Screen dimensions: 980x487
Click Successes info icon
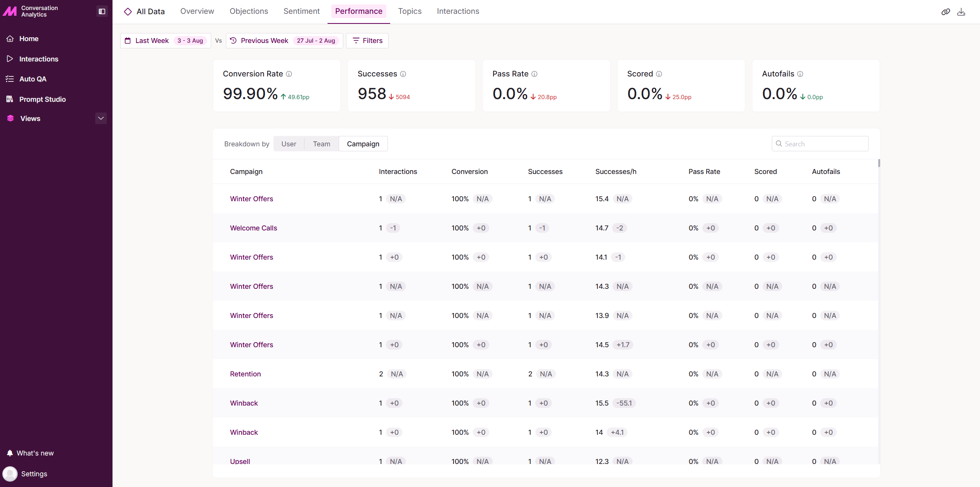pos(403,74)
